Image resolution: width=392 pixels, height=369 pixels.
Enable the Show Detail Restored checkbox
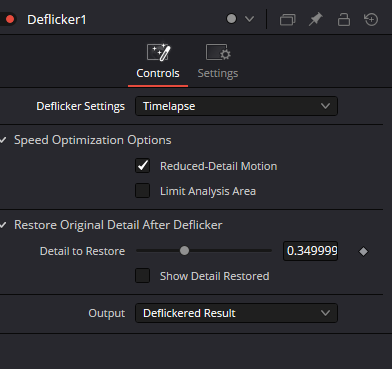[x=143, y=276]
